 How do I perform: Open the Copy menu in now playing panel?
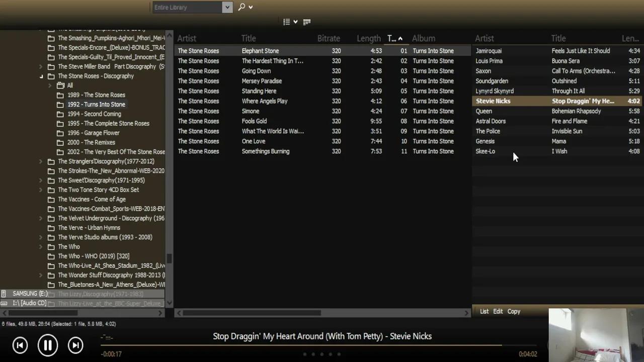pos(514,311)
